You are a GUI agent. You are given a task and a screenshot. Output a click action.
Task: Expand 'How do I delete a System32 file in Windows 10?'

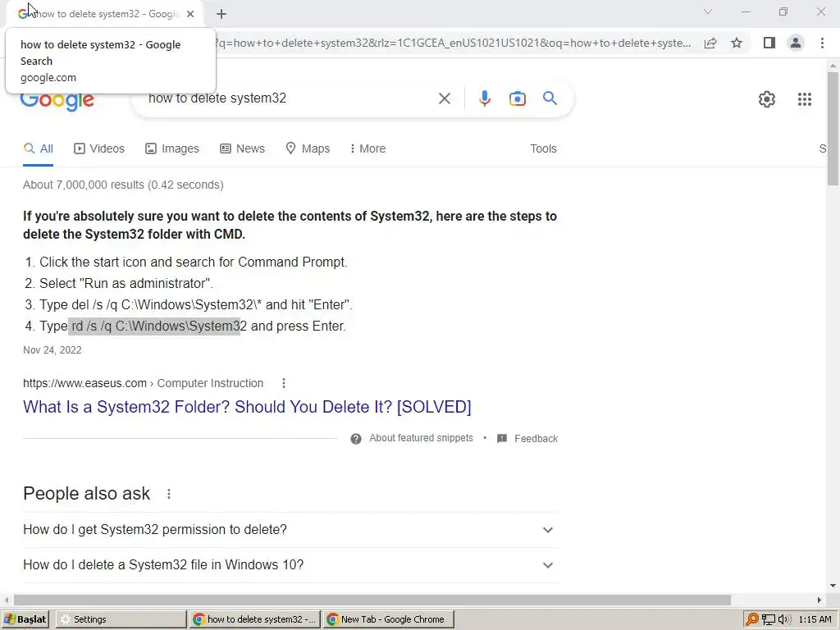pyautogui.click(x=290, y=565)
